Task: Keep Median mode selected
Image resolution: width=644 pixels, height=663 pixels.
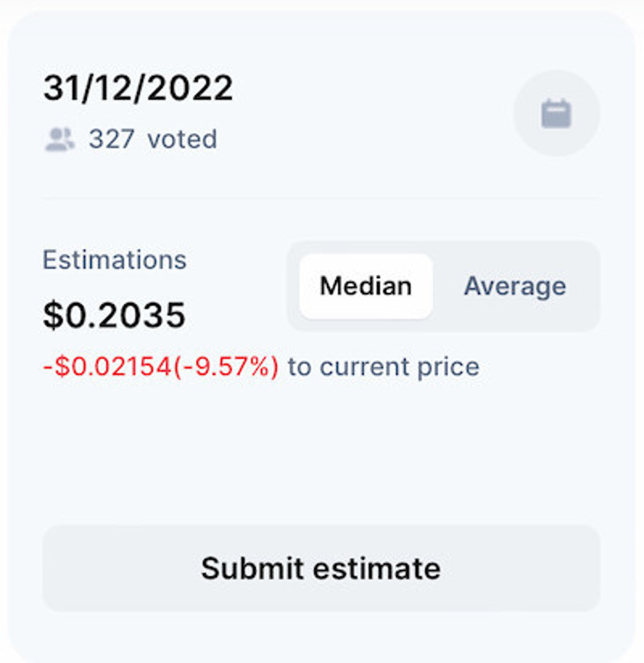Action: [366, 286]
